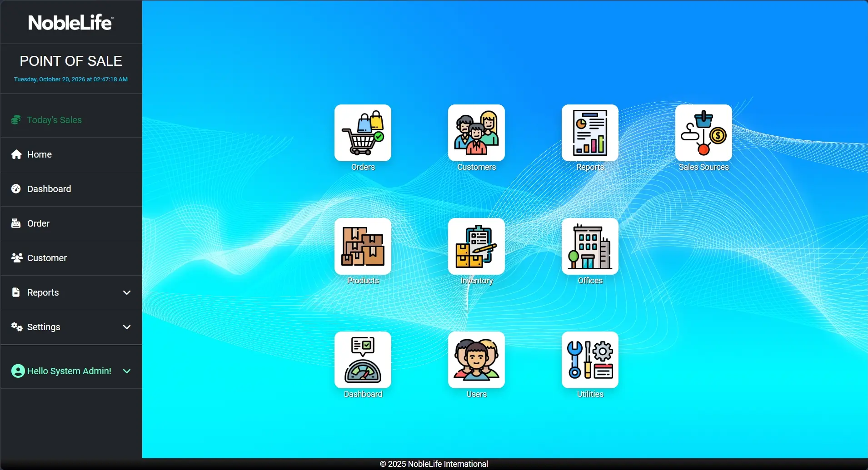This screenshot has width=868, height=470.
Task: Open the Orders shopping cart tile
Action: click(x=363, y=133)
